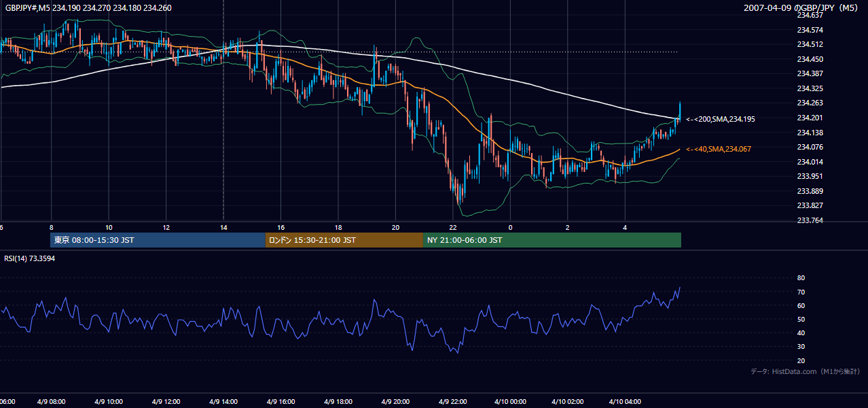
Task: Click the latest tall blue candlestick near 234.263
Action: 679,111
